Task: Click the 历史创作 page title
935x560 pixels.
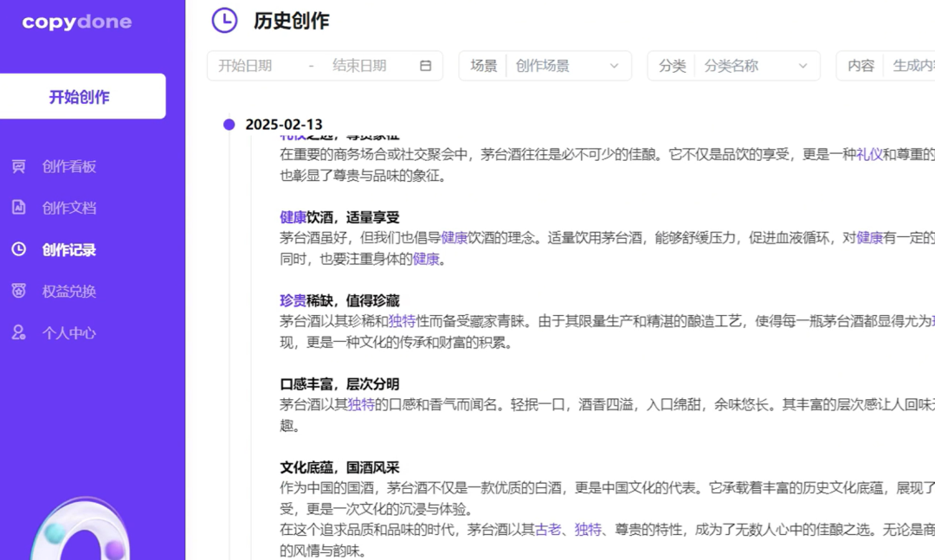Action: [292, 21]
